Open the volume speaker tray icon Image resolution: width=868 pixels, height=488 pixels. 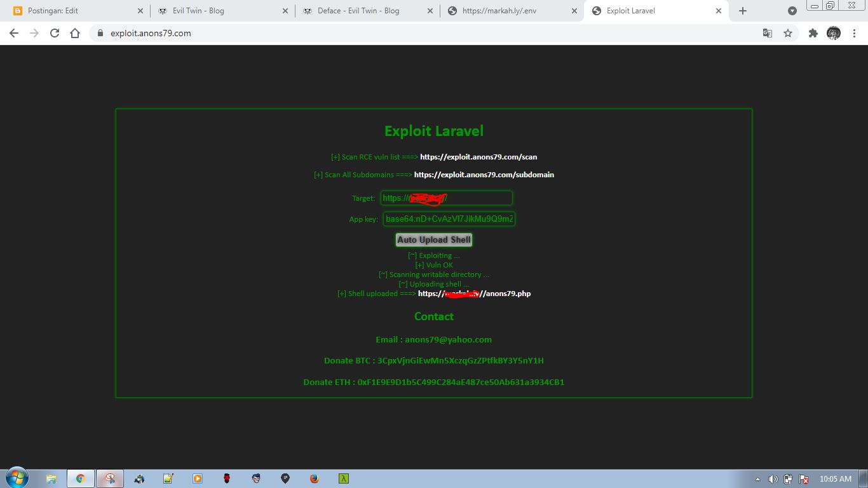click(x=773, y=479)
